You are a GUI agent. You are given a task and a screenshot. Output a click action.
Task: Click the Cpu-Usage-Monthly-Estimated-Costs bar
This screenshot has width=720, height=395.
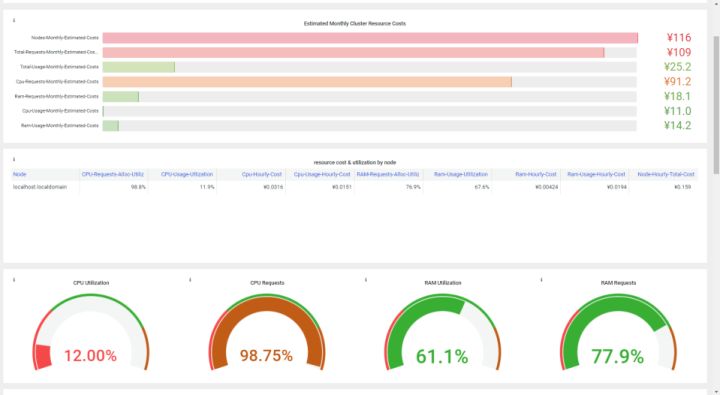(x=103, y=111)
